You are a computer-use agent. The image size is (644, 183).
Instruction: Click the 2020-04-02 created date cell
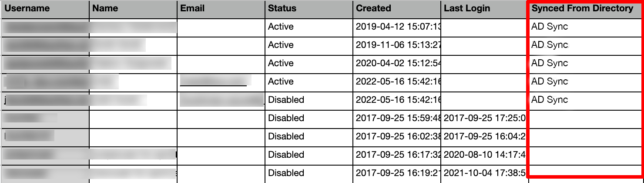tap(398, 64)
